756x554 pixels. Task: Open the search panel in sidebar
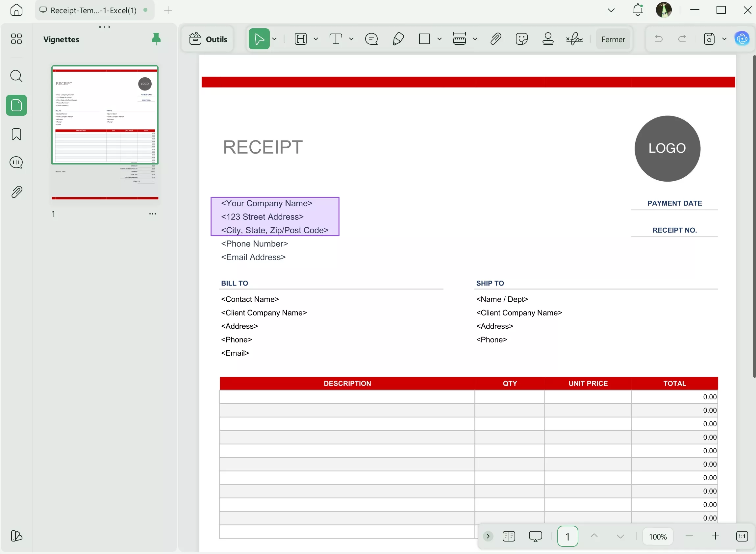[x=16, y=76]
